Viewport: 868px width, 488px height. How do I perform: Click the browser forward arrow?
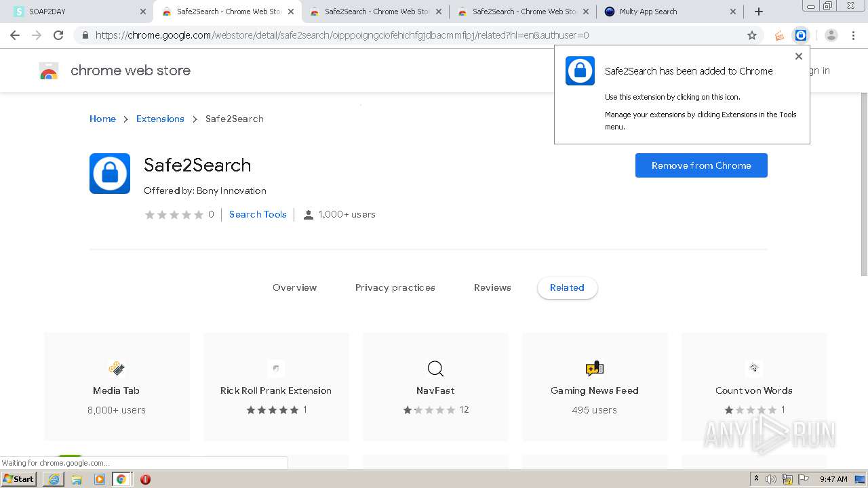(37, 35)
